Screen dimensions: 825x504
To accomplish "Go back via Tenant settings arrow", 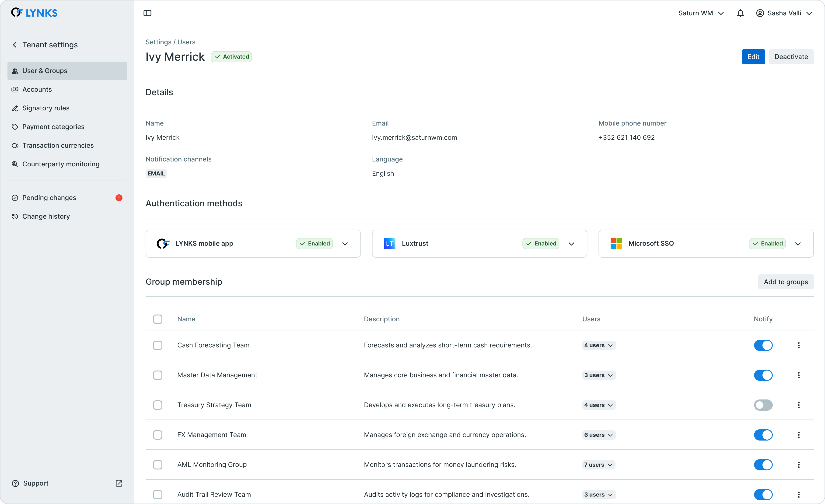I will [x=15, y=45].
